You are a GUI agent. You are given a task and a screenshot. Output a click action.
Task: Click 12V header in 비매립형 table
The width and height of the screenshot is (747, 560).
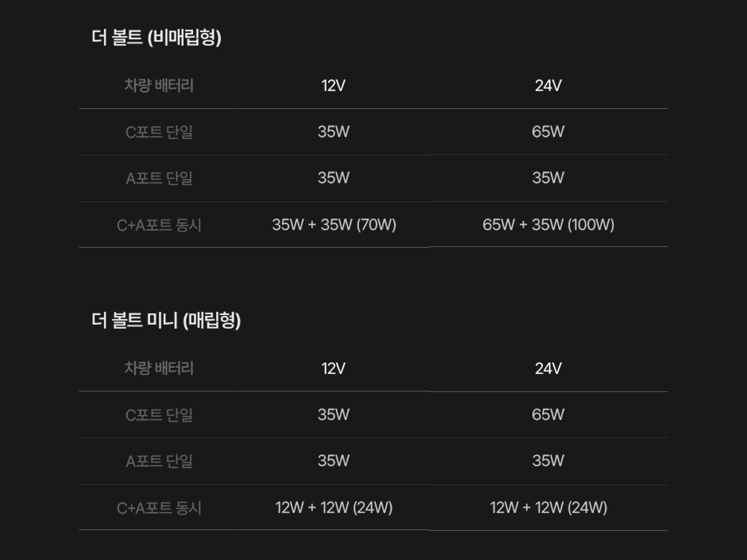tap(334, 85)
